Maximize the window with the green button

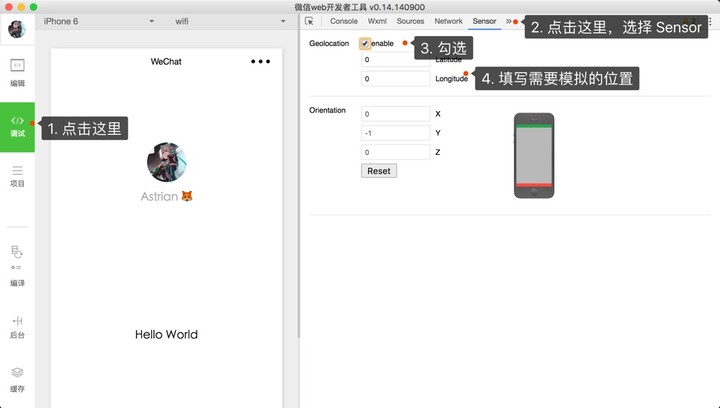click(33, 7)
